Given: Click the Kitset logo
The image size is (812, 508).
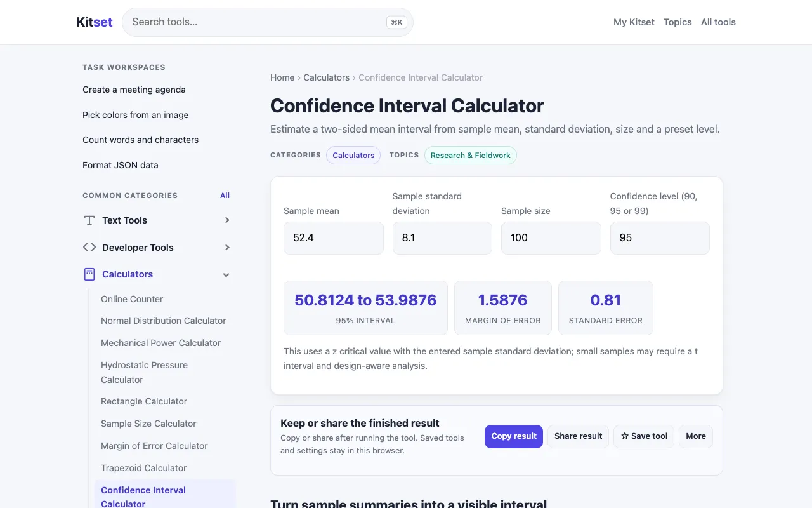Looking at the screenshot, I should point(95,22).
